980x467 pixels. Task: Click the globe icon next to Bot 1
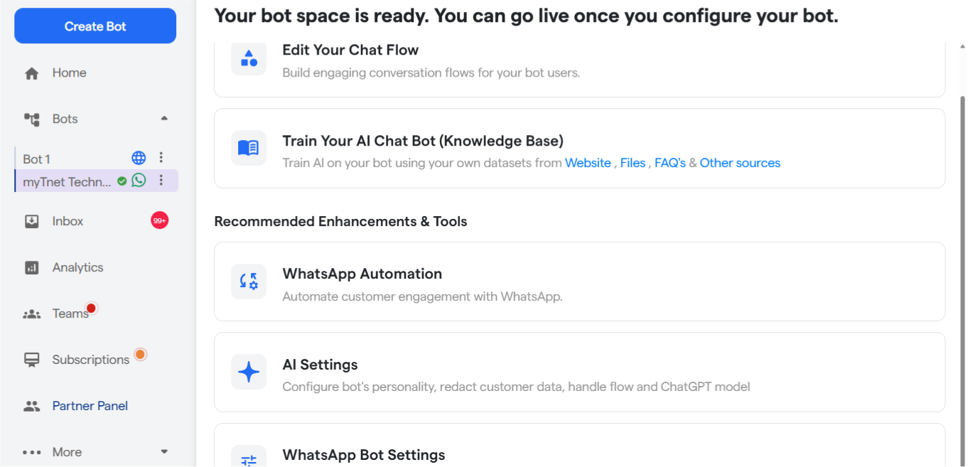tap(139, 158)
